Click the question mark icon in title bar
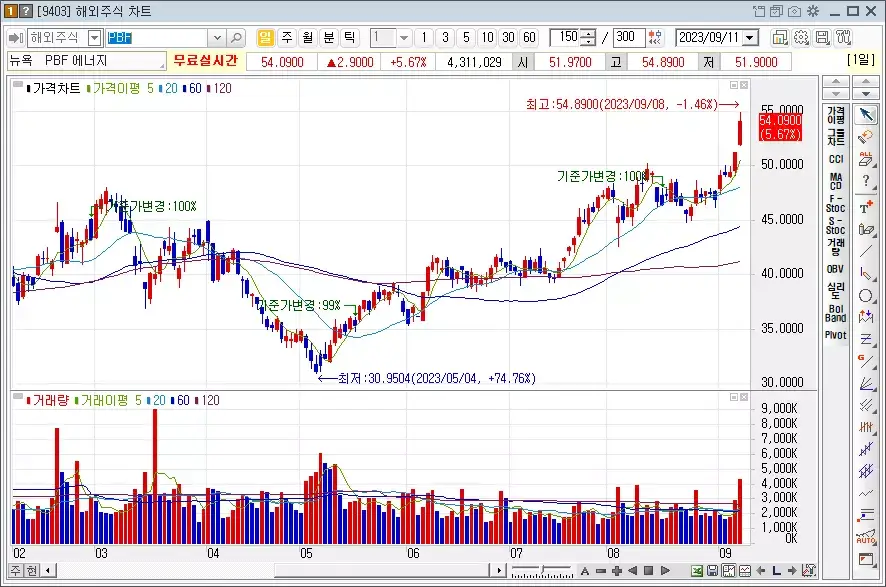Screen dimensions: 886x587 click(25, 11)
